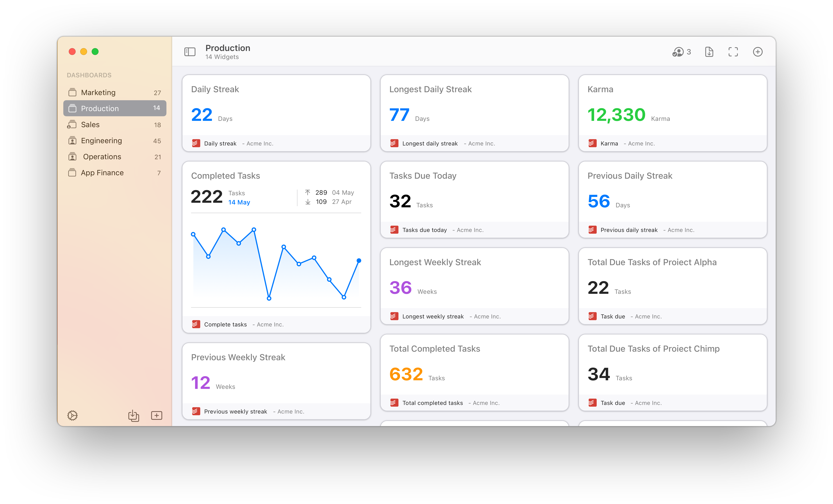Add a widget with the plus circle icon
This screenshot has width=833, height=504.
click(x=758, y=52)
